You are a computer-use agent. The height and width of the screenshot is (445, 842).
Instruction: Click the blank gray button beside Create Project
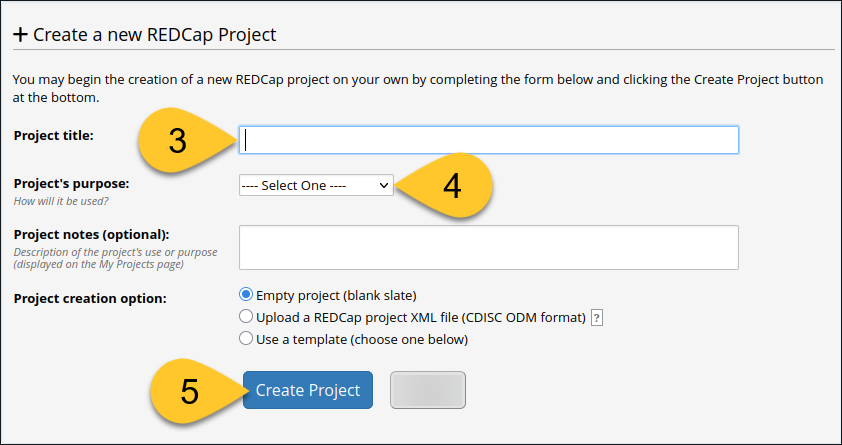tap(428, 390)
